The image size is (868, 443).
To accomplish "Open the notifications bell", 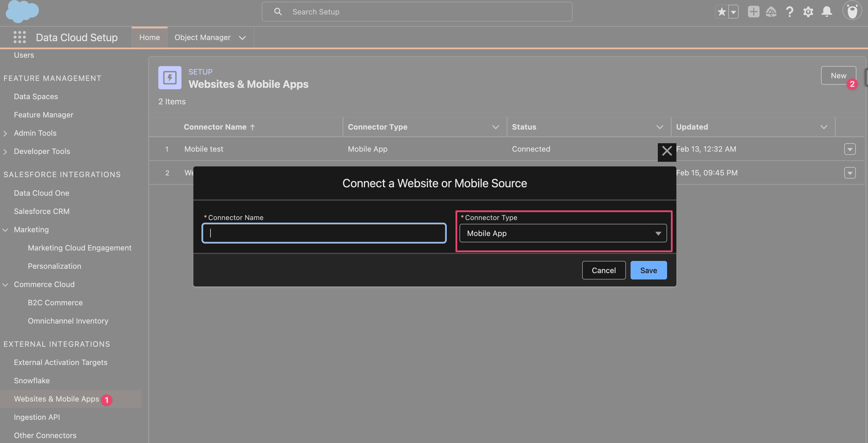I will 827,12.
